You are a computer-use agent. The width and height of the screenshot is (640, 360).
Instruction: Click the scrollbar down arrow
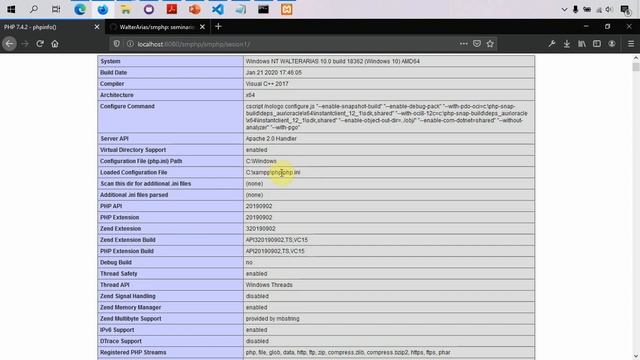[636, 356]
